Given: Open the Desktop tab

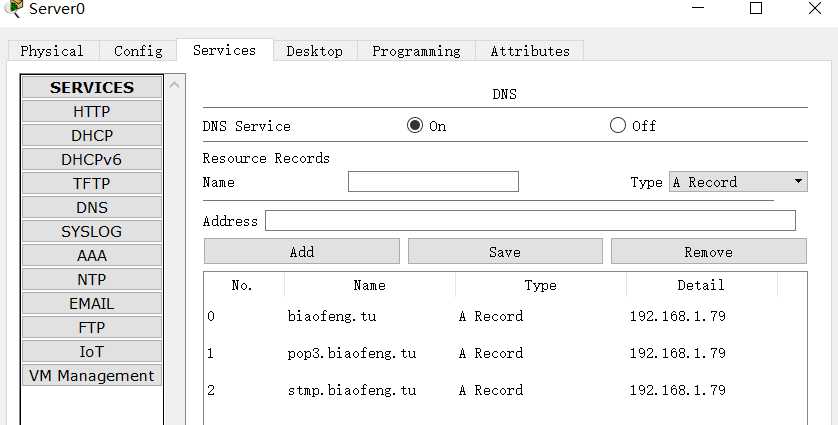Looking at the screenshot, I should 314,51.
